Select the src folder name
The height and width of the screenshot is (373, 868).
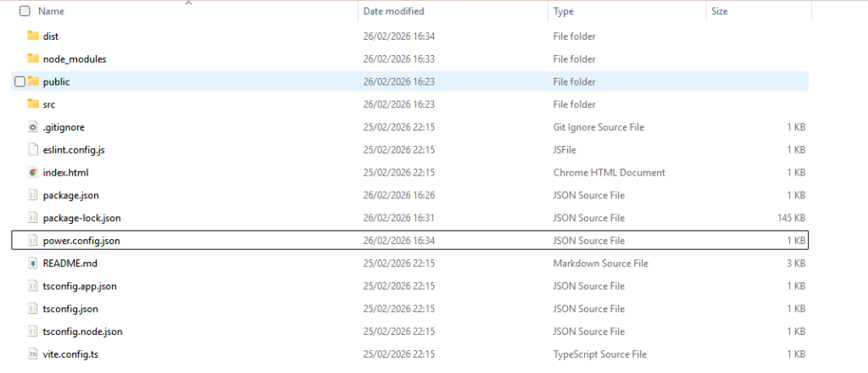pyautogui.click(x=48, y=104)
